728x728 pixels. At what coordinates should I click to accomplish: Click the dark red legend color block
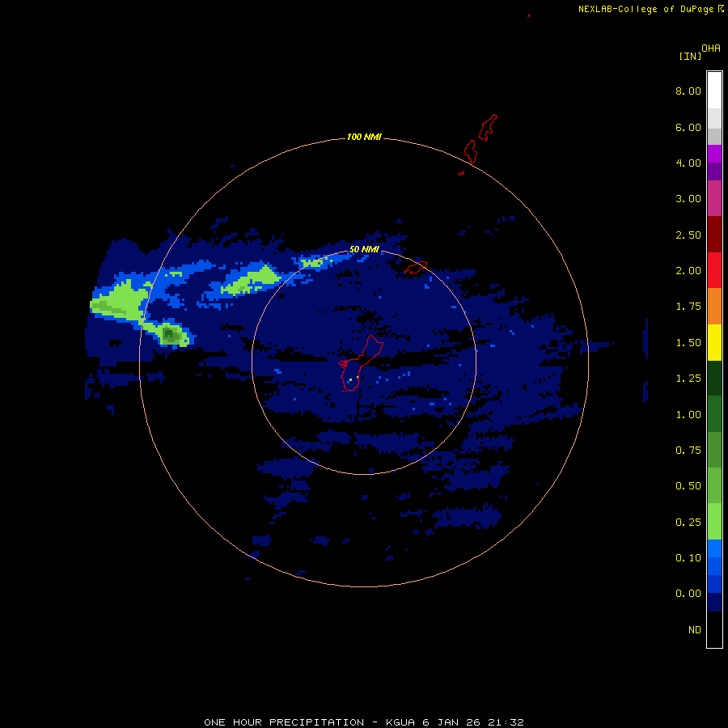tap(714, 235)
